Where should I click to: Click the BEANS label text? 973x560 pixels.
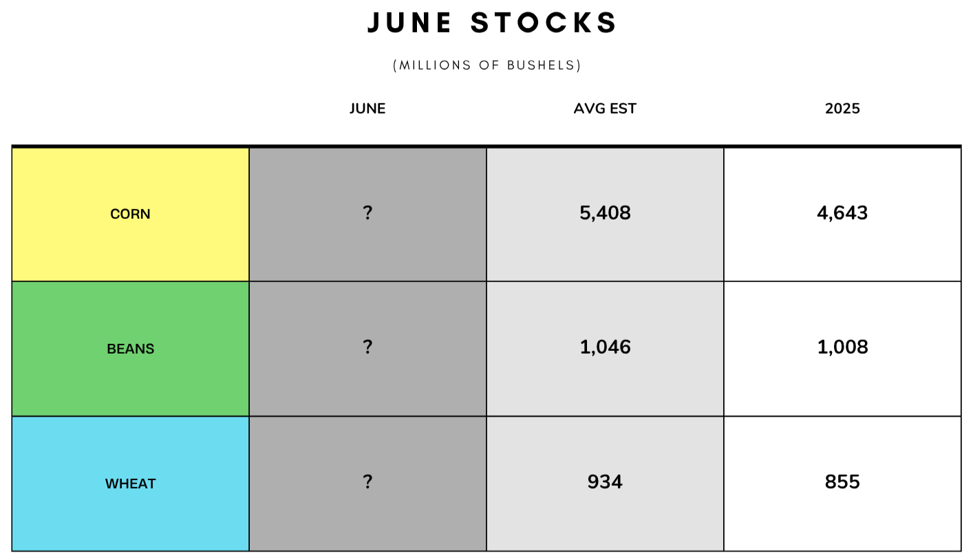coord(130,349)
